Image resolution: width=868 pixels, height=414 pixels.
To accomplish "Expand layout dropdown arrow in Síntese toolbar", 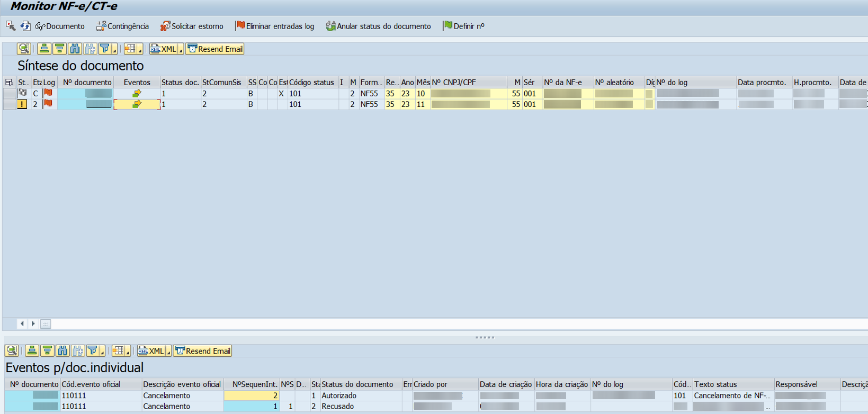I will point(140,50).
